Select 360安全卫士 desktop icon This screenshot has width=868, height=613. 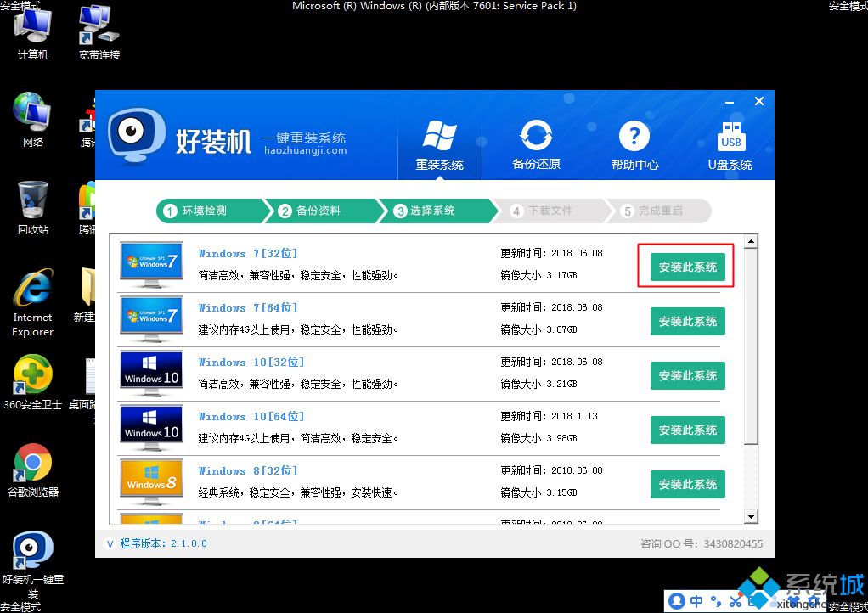(x=32, y=383)
